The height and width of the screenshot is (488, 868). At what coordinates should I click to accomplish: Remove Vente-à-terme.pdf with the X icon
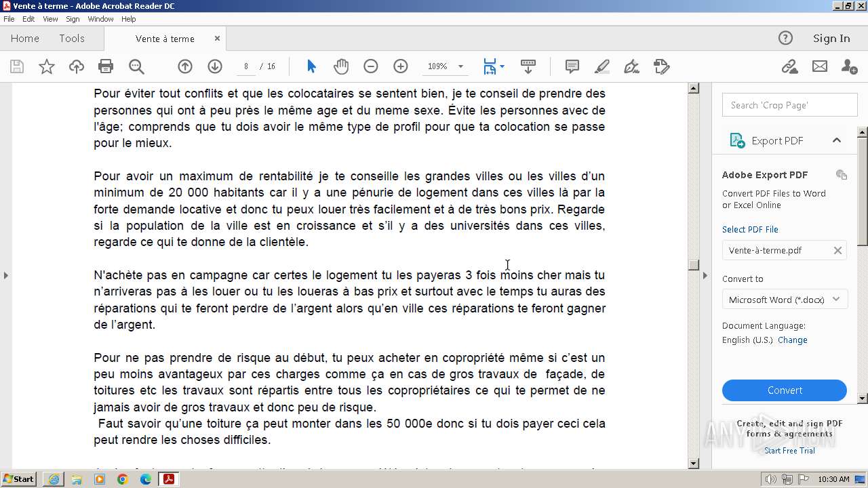coord(837,250)
